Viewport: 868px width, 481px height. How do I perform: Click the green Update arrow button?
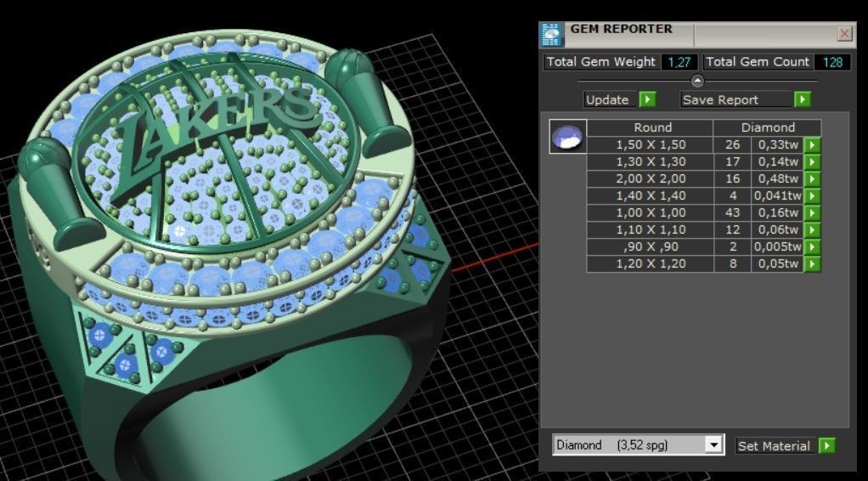(x=647, y=99)
